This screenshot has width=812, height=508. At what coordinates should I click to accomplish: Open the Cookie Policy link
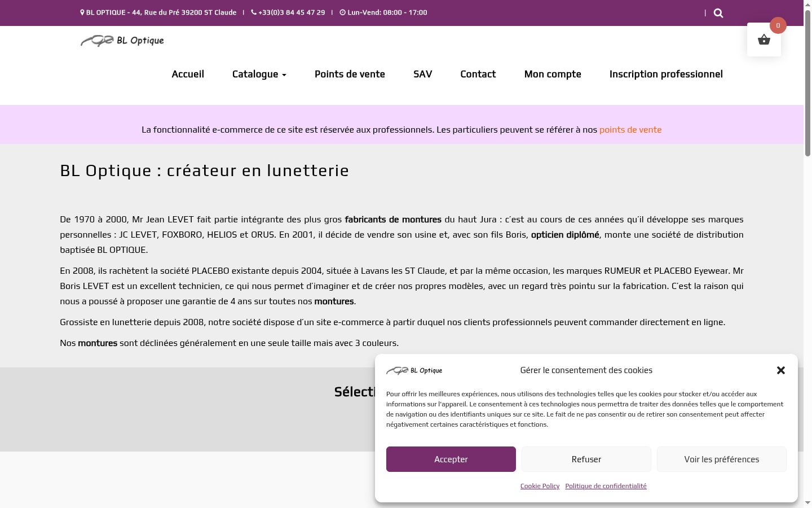click(540, 486)
